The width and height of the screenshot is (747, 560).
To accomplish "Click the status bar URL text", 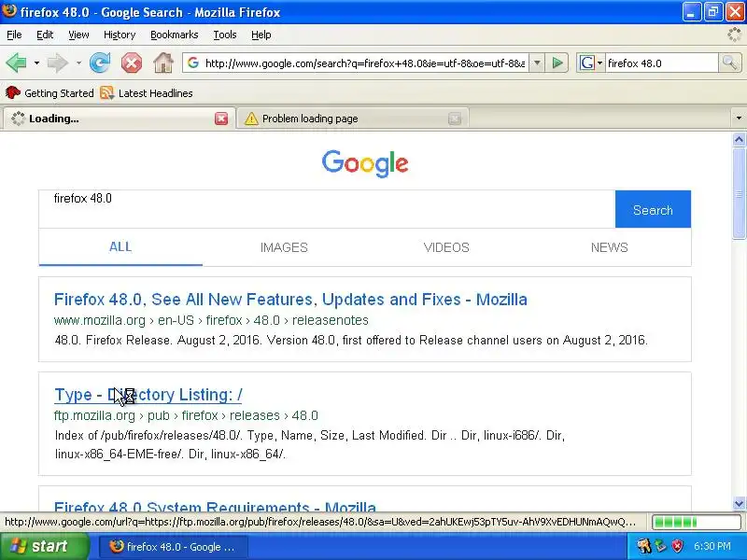I will pyautogui.click(x=320, y=522).
